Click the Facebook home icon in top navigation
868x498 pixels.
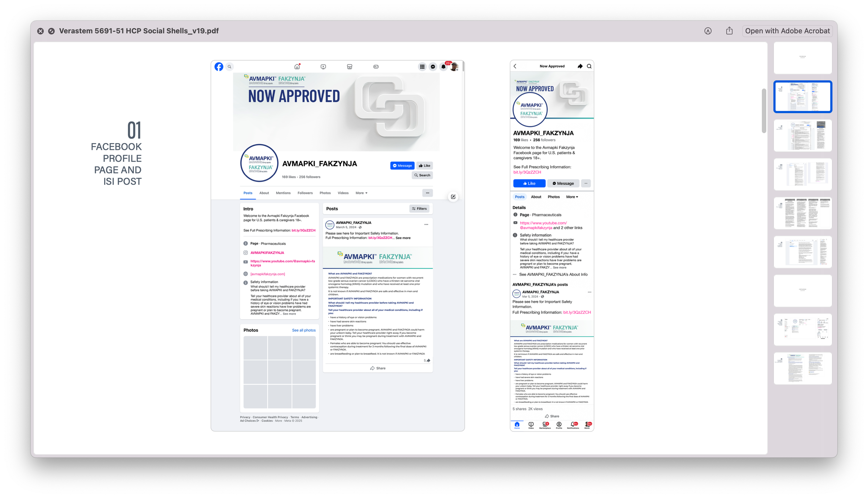[297, 67]
